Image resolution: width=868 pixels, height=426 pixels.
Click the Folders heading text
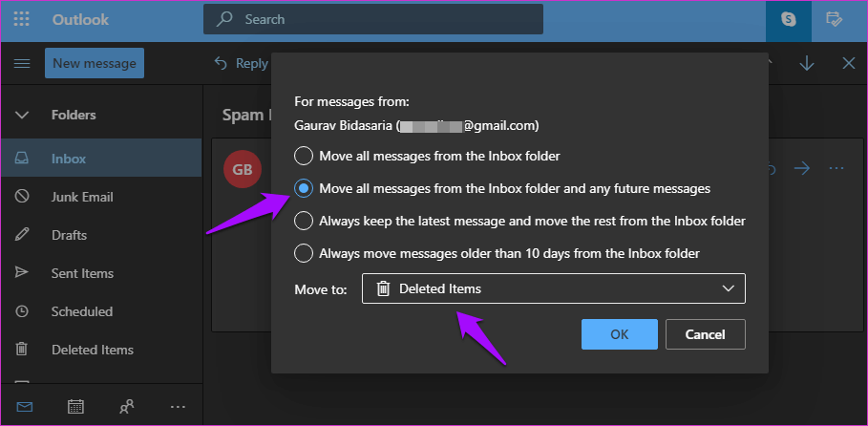74,116
